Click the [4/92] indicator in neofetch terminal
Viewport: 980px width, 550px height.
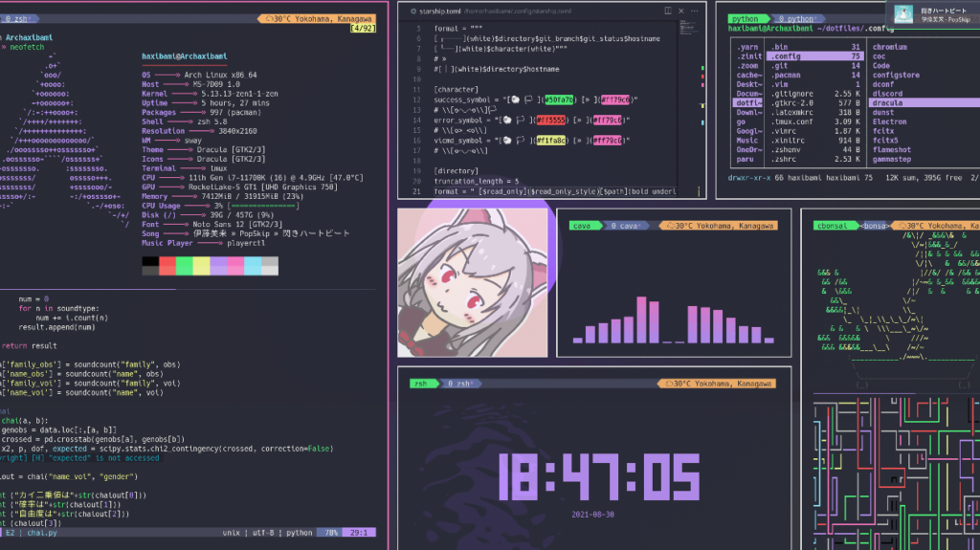[x=363, y=28]
